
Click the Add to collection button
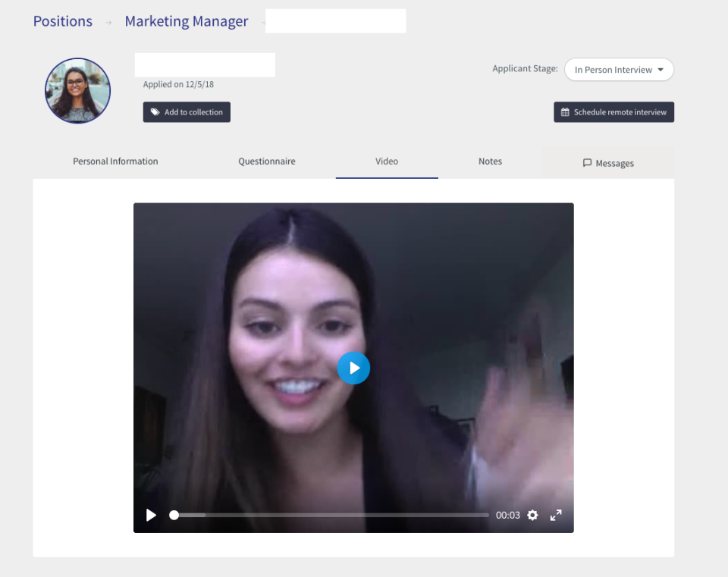click(187, 112)
